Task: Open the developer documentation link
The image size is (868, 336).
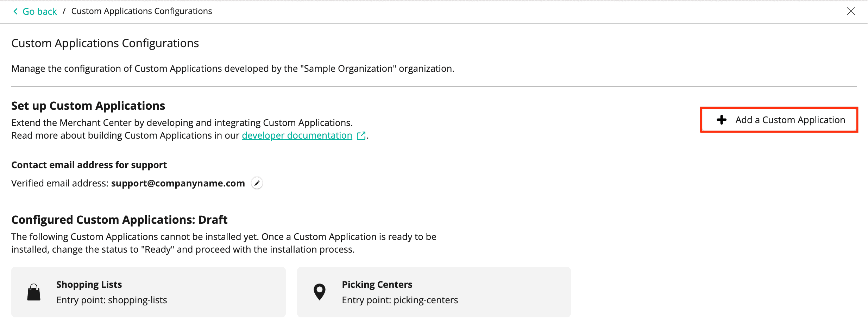Action: point(297,135)
